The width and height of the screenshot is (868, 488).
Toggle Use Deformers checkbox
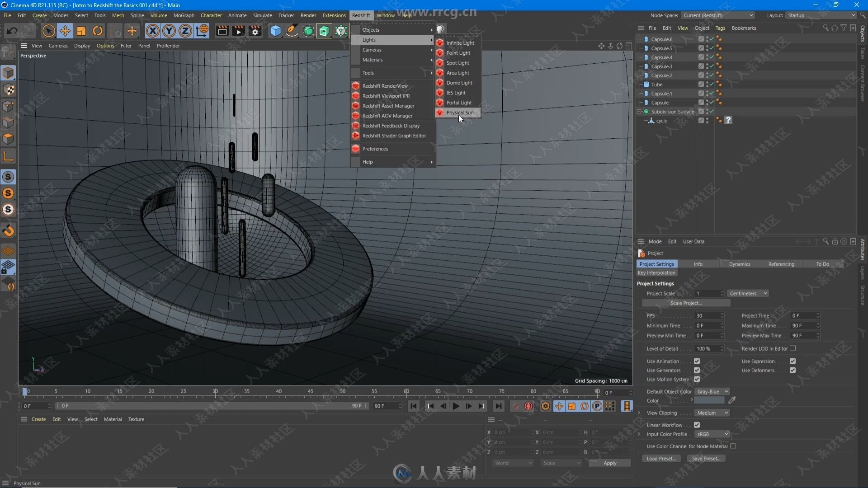click(793, 371)
